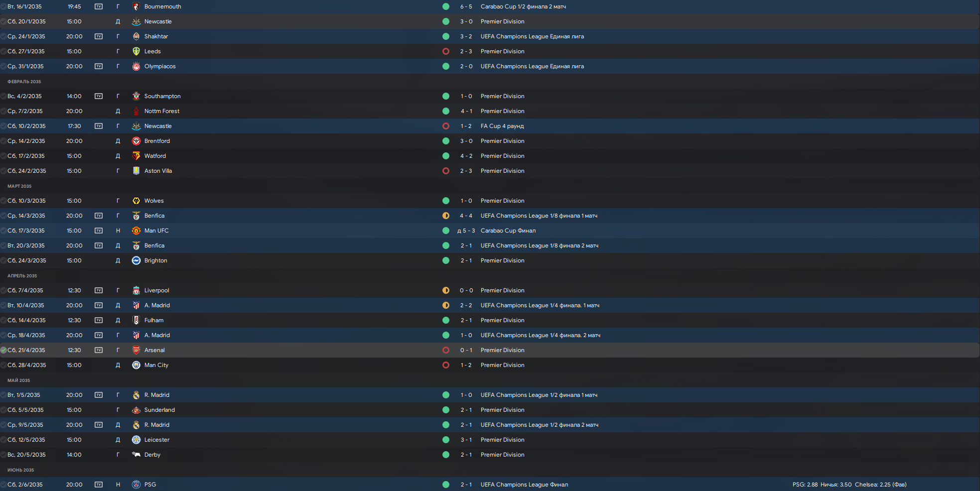Click the TV broadcast icon on Arsenal row

tap(99, 350)
